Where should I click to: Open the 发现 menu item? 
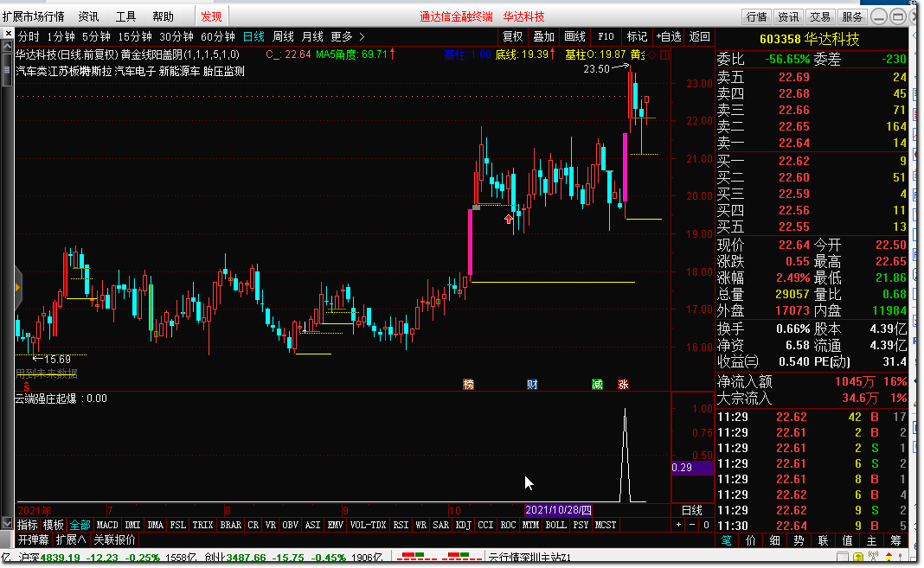pyautogui.click(x=211, y=16)
